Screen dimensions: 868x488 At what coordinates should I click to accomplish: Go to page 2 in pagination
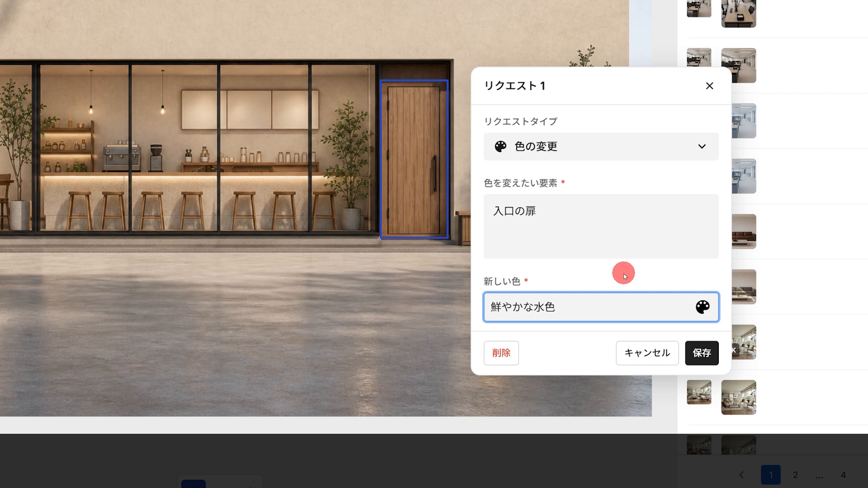pos(795,475)
